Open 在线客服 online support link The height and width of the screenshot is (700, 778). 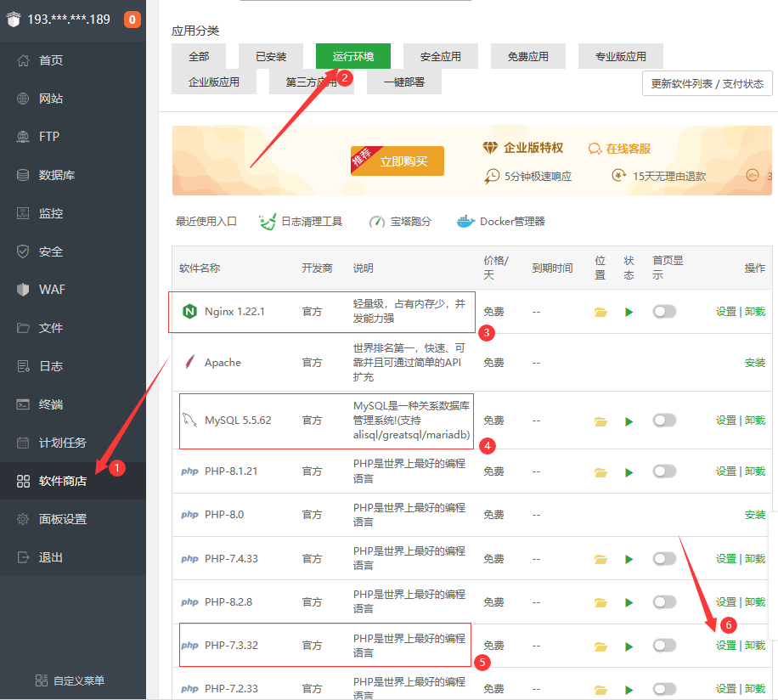[619, 149]
